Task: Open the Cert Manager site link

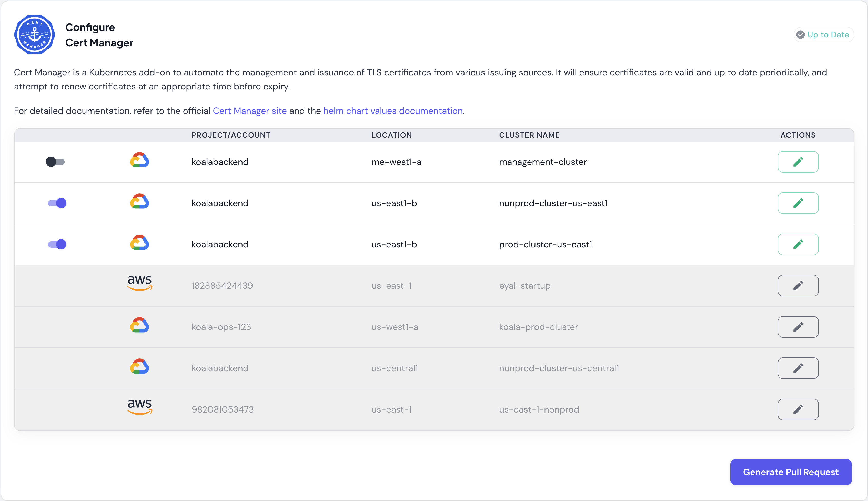Action: tap(250, 111)
